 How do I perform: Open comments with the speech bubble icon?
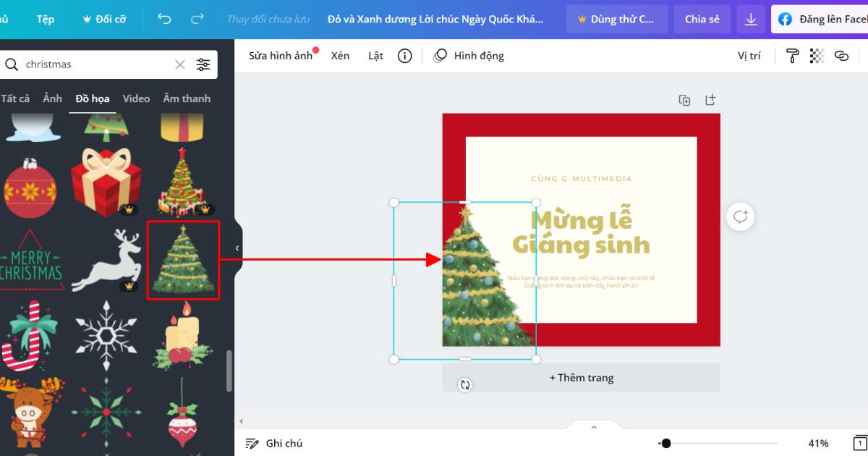[740, 216]
